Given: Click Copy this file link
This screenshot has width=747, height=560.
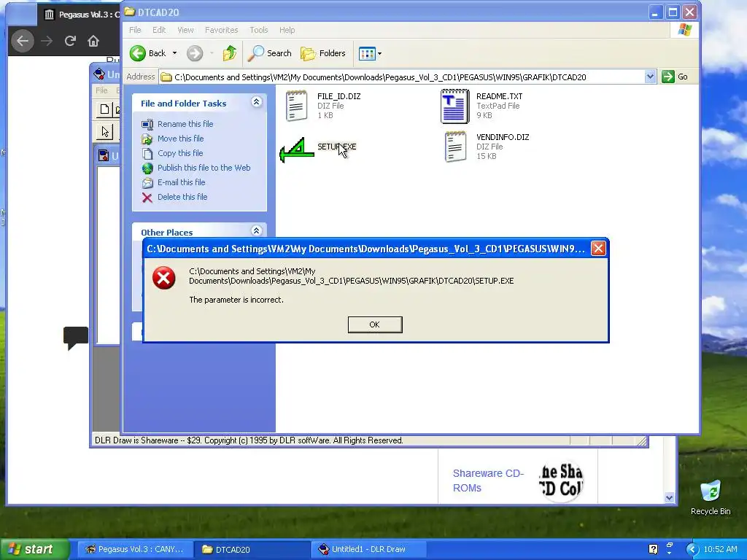Looking at the screenshot, I should click(x=180, y=153).
